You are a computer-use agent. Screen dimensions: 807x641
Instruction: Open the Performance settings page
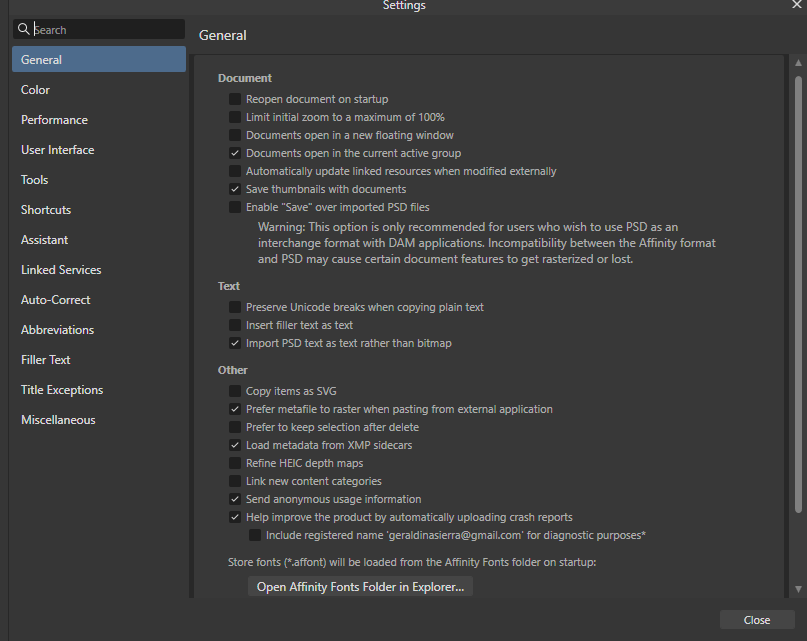coord(54,119)
